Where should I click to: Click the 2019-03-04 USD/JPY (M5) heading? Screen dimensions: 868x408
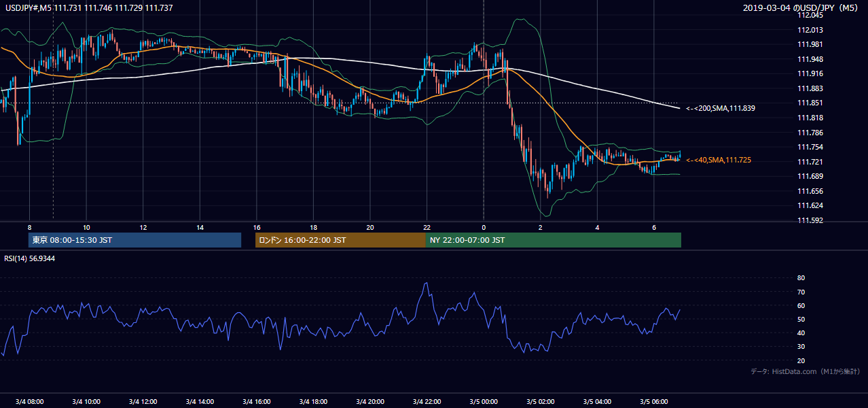coord(801,7)
